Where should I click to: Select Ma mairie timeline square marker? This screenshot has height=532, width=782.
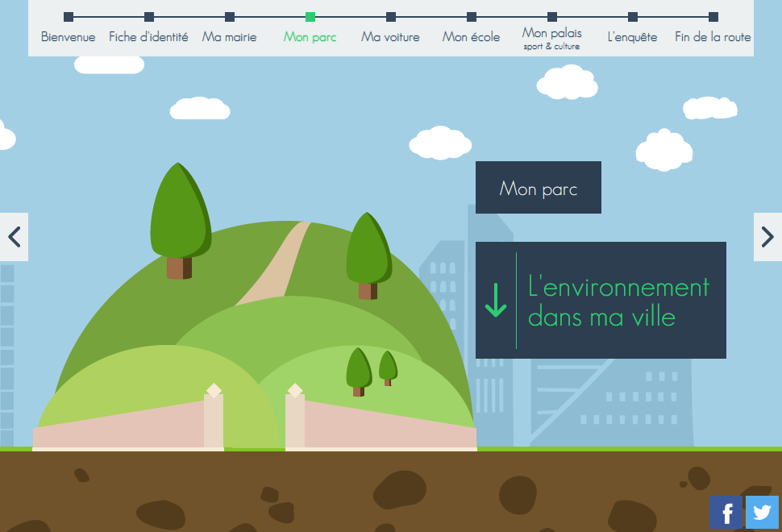(230, 17)
